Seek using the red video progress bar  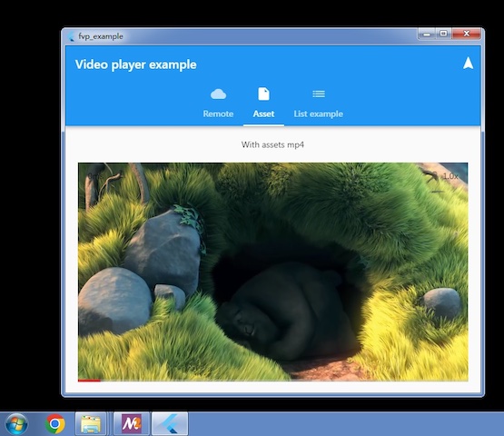pyautogui.click(x=273, y=381)
